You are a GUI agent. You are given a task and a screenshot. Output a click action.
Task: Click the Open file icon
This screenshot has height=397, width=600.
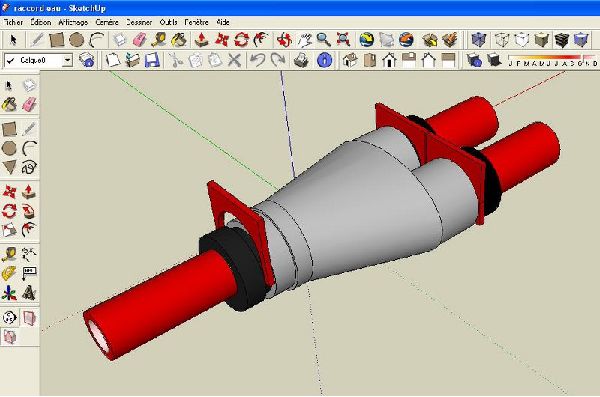[132, 60]
